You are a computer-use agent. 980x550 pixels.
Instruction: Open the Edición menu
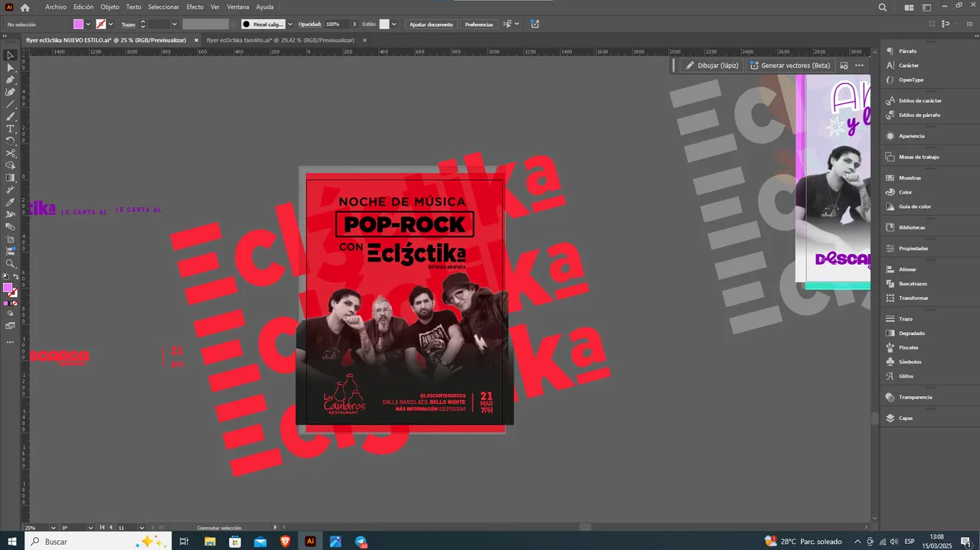pos(83,7)
